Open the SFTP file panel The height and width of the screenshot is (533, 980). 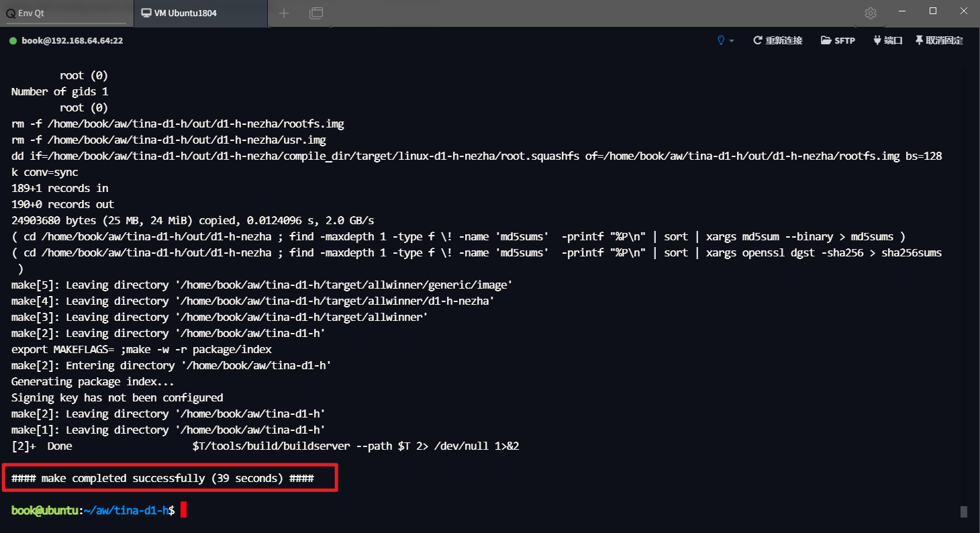[838, 40]
